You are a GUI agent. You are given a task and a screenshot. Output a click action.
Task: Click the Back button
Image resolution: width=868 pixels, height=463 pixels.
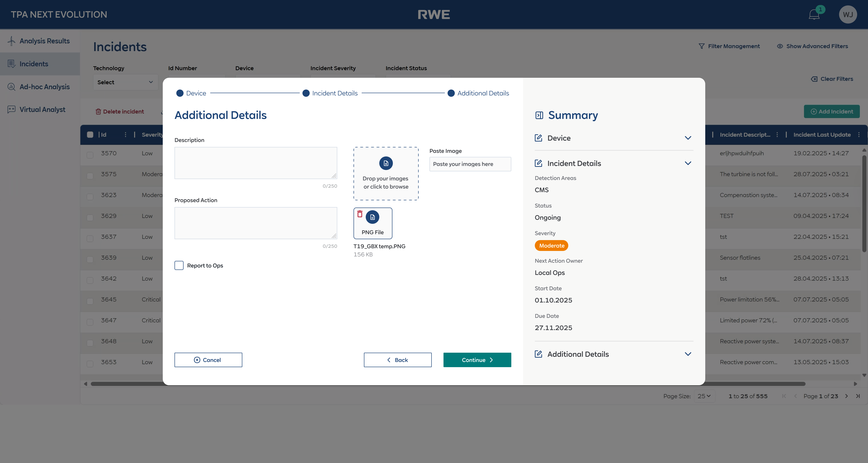pyautogui.click(x=398, y=360)
